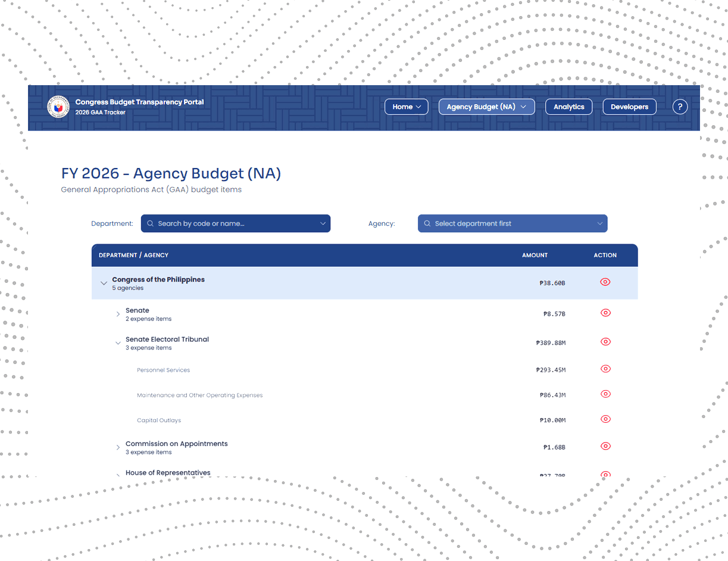View Maintenance and Other Operating Expenses eye icon
This screenshot has width=728, height=561.
tap(605, 394)
